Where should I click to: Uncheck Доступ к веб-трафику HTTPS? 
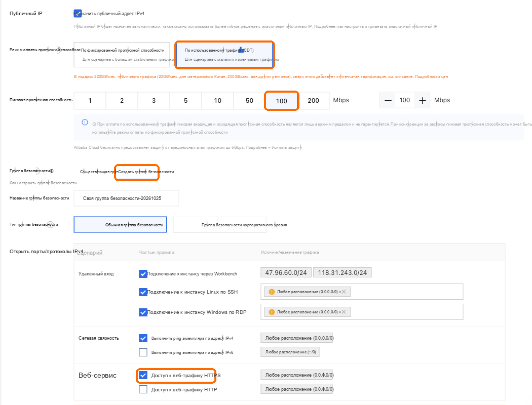tap(143, 376)
